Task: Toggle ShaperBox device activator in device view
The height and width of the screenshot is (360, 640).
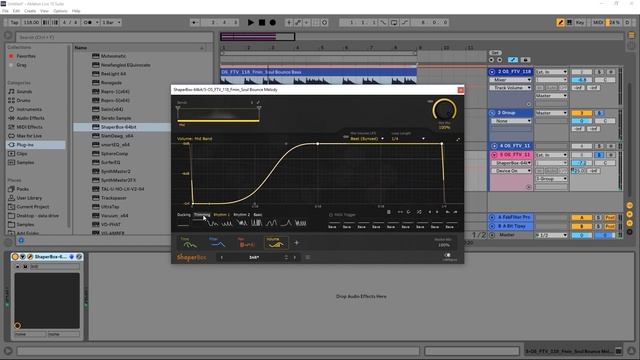Action: click(x=16, y=257)
